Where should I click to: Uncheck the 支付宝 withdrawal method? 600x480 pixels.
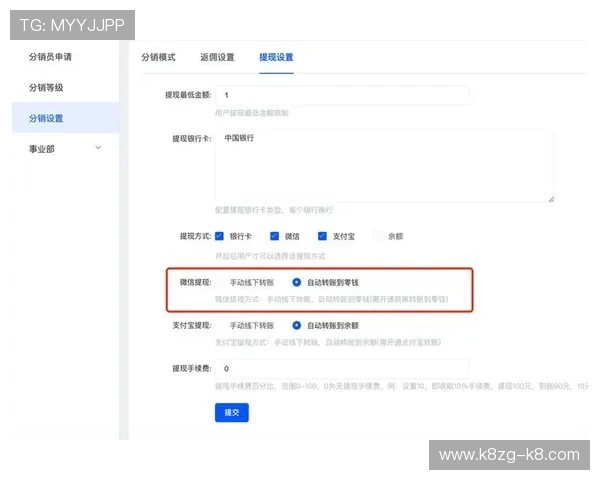322,236
